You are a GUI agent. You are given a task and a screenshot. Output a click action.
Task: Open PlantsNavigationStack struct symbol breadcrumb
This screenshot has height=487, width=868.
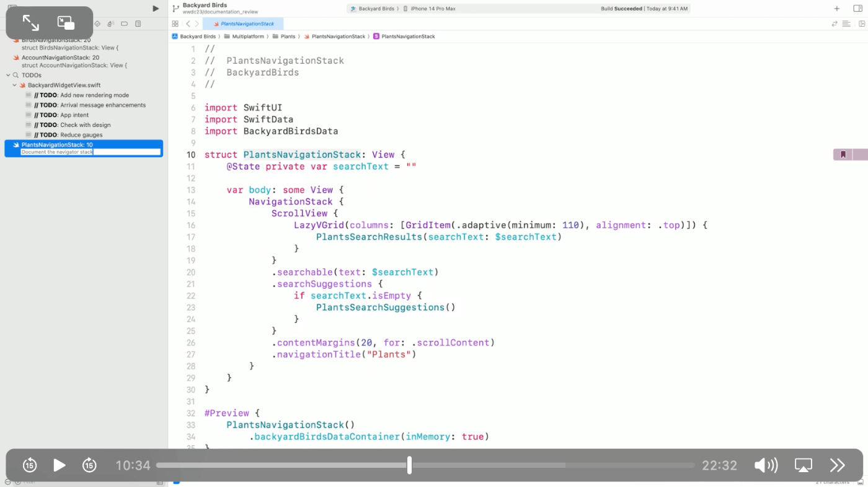pos(404,37)
